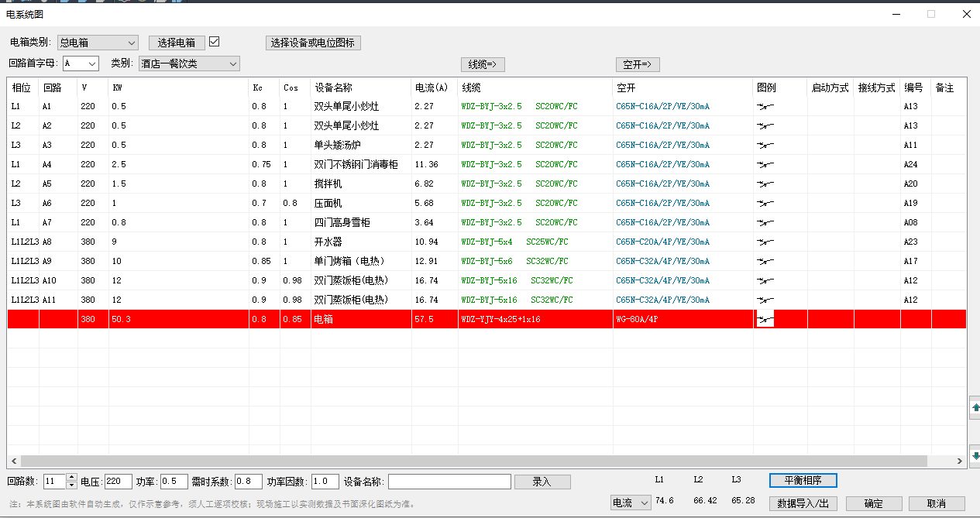The image size is (980, 518).
Task: Select the 空开 column header
Action: 683,87
